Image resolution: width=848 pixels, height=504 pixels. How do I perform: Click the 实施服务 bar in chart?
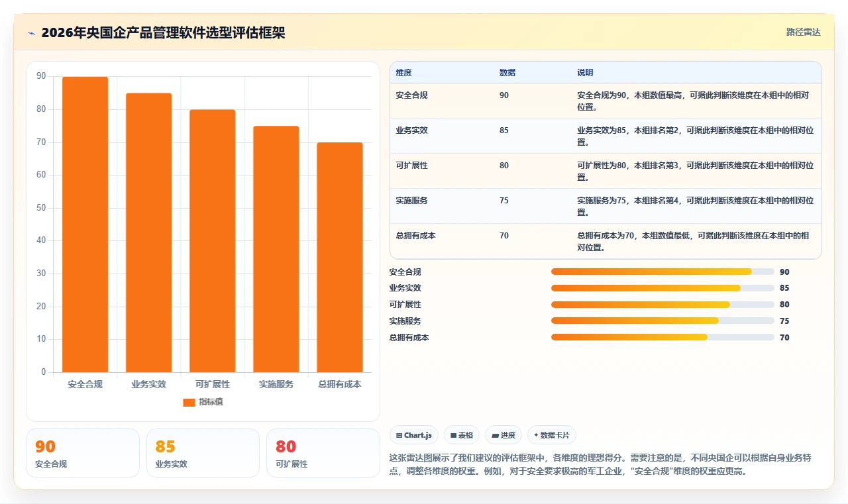tap(276, 249)
